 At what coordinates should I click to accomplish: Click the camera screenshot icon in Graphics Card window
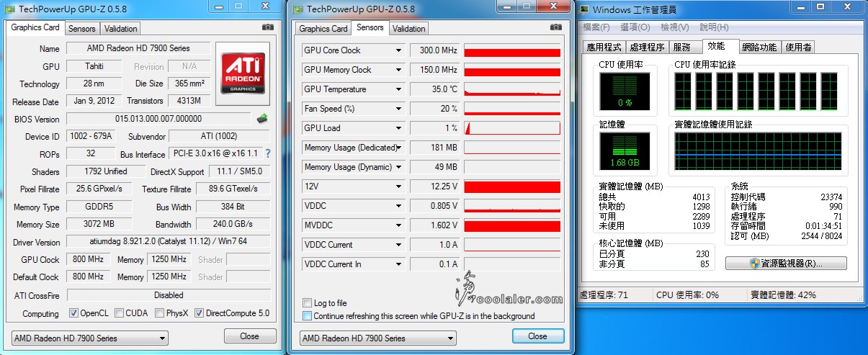pyautogui.click(x=268, y=27)
